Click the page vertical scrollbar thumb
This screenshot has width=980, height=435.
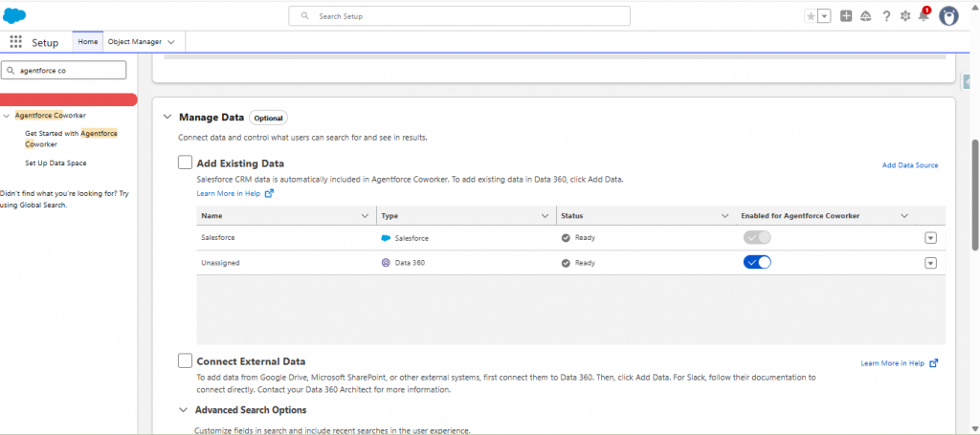(975, 193)
